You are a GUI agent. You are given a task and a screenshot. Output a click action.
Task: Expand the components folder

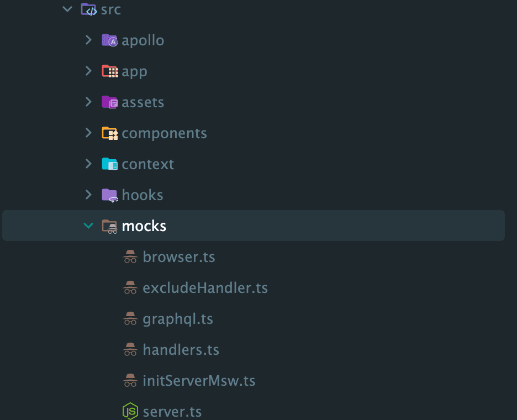(x=88, y=133)
